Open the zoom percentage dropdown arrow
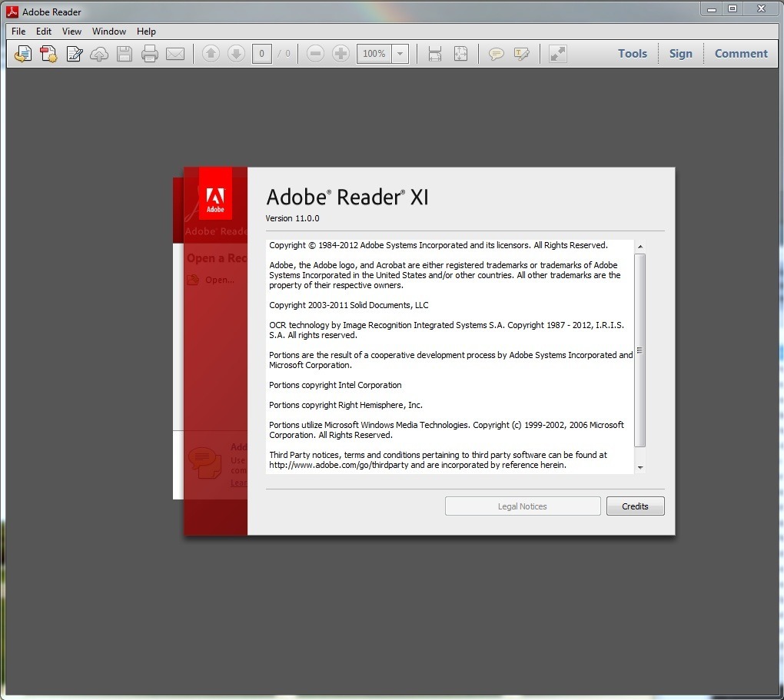Screen dimensions: 784x700 [400, 54]
